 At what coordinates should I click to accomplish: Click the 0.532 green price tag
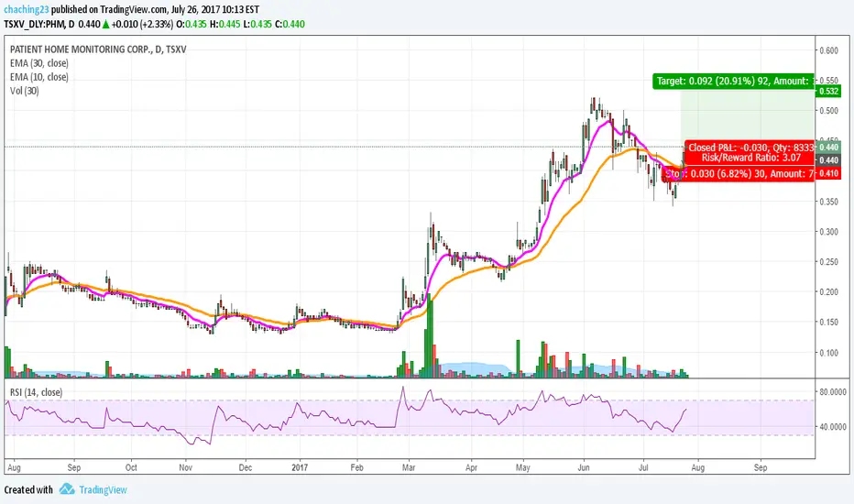(829, 91)
